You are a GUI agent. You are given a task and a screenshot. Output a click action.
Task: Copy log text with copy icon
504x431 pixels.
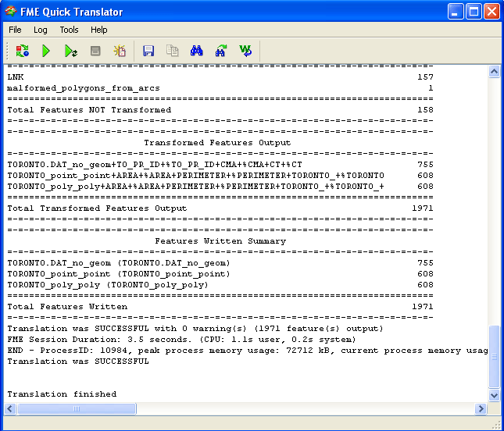172,51
